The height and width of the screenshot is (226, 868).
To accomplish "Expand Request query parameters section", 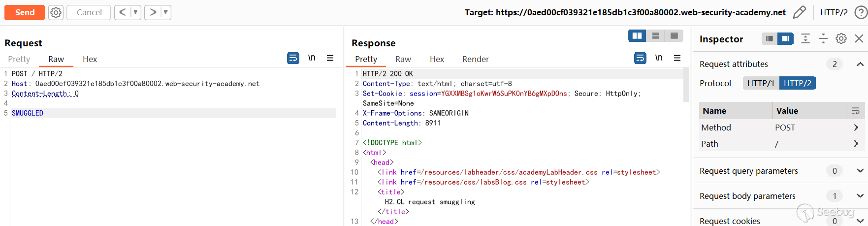I will (860, 171).
